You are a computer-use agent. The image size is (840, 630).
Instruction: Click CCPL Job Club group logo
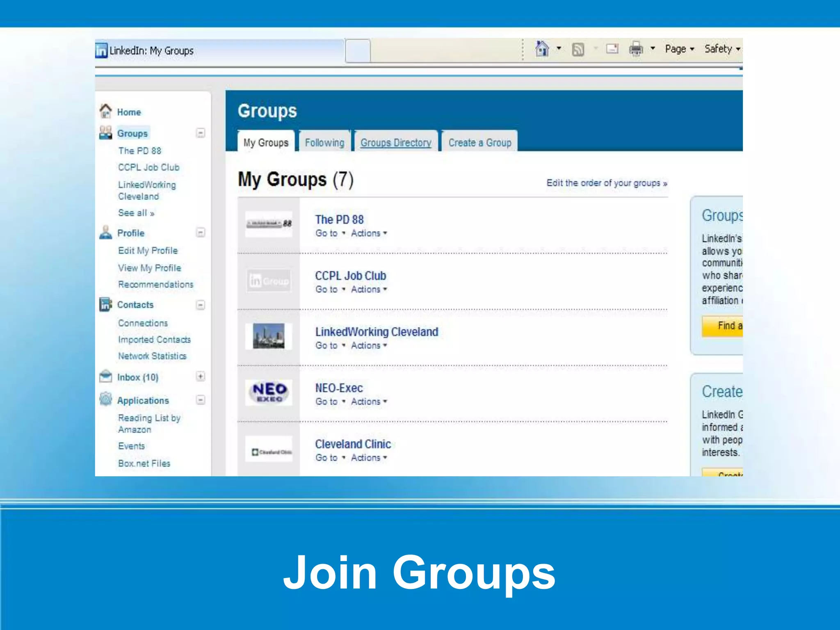click(269, 281)
